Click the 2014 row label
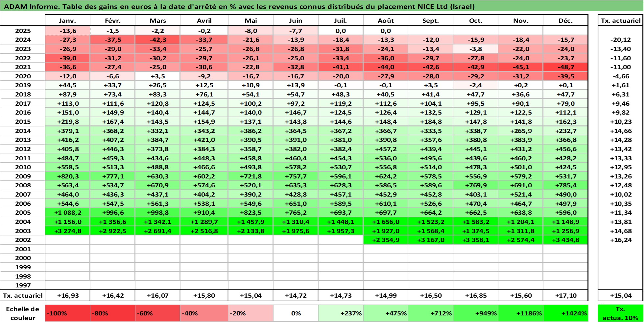Image resolution: width=644 pixels, height=322 pixels. pos(23,131)
